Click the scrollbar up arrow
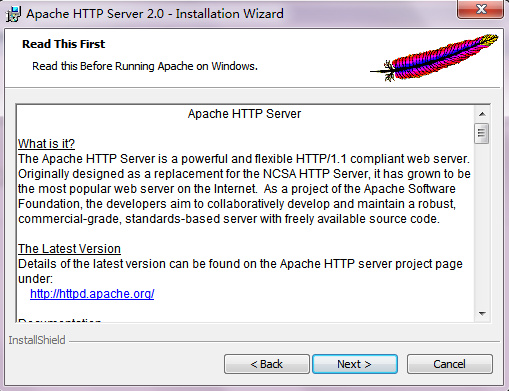509x391 pixels. click(x=482, y=114)
